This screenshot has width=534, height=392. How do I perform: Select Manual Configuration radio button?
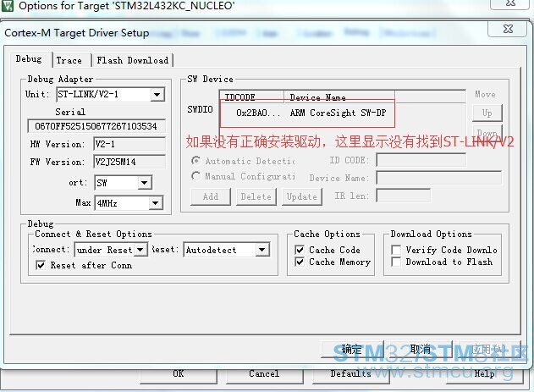pos(195,176)
